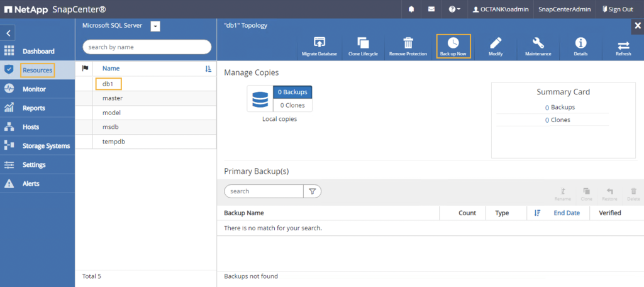Sort backups by End Date
This screenshot has height=287, width=644.
(x=567, y=213)
